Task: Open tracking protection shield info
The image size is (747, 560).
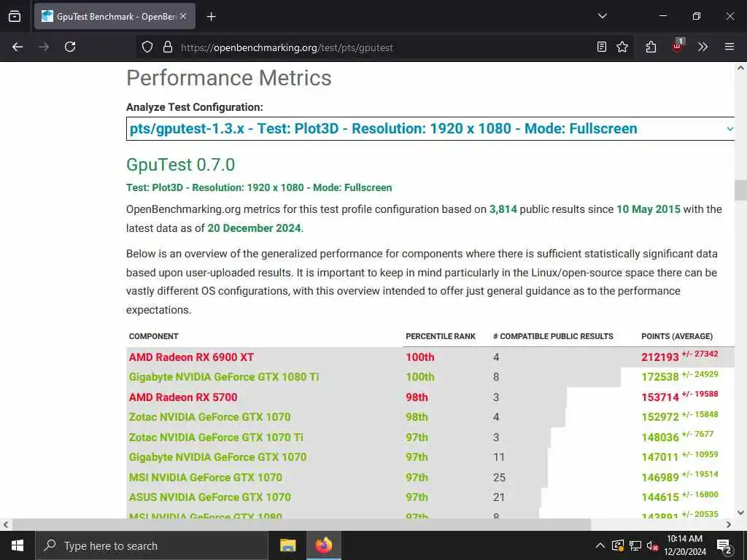Action: pyautogui.click(x=147, y=47)
